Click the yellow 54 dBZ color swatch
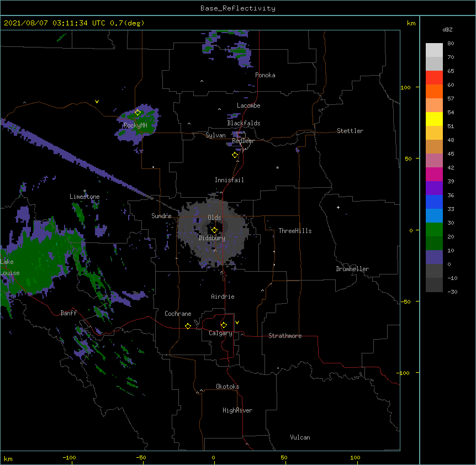This screenshot has width=476, height=465. tap(434, 119)
